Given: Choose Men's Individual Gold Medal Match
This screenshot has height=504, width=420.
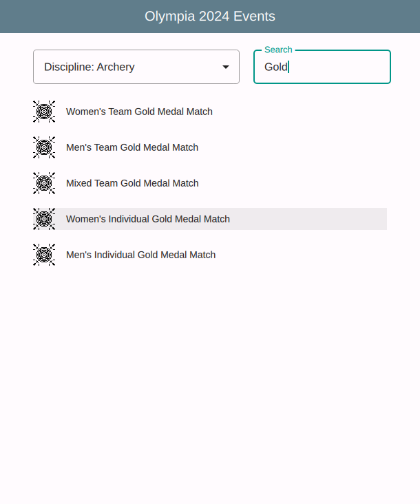Looking at the screenshot, I should (140, 255).
